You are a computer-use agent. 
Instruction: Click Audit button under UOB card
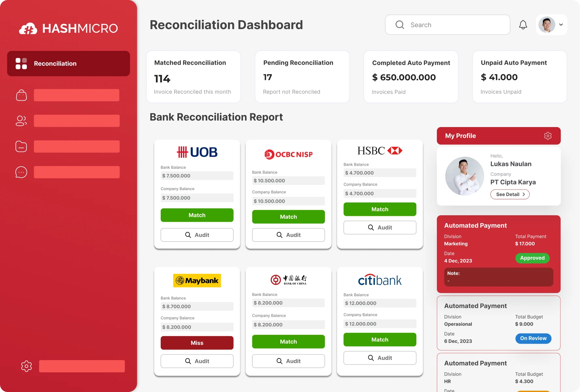tap(197, 235)
